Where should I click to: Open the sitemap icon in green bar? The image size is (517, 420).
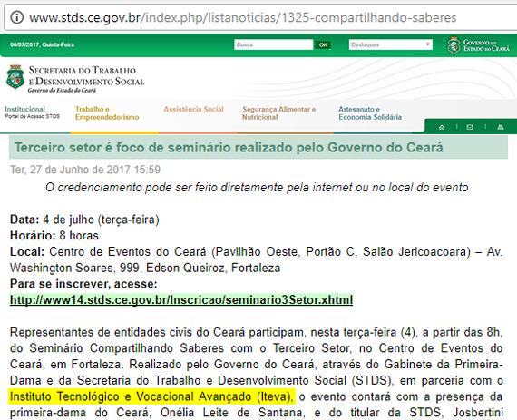pyautogui.click(x=500, y=127)
